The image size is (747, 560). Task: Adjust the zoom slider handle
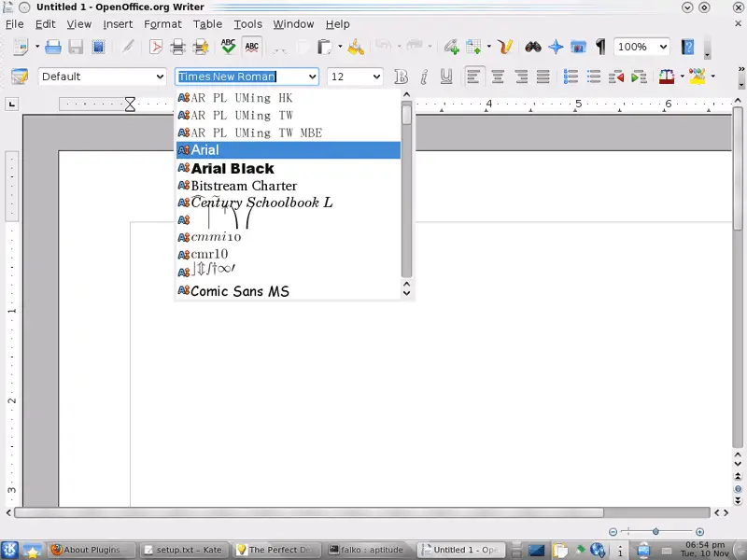[x=655, y=531]
